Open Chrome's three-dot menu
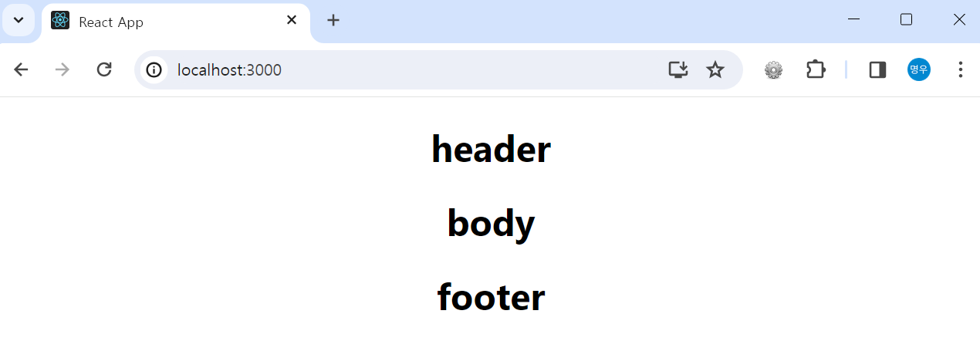 tap(960, 70)
